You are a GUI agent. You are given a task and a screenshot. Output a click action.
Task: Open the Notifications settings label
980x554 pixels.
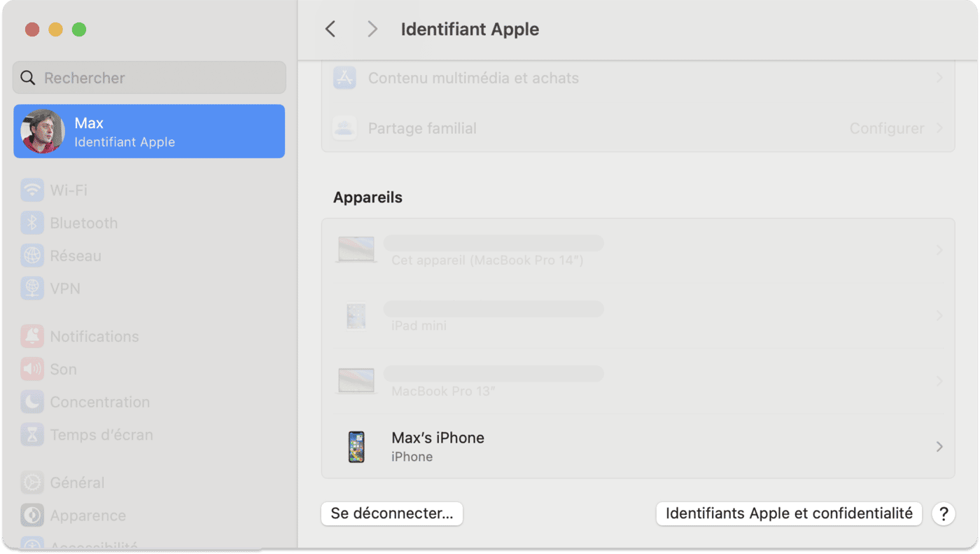tap(94, 336)
